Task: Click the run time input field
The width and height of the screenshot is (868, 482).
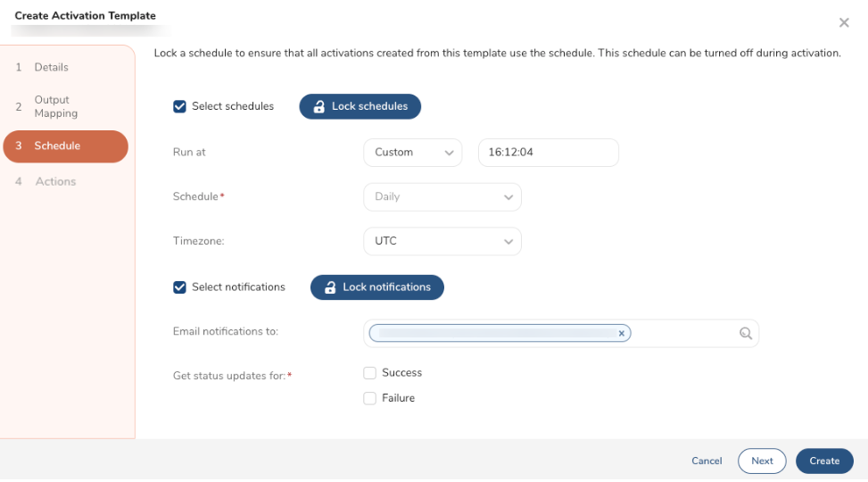Action: pyautogui.click(x=548, y=153)
